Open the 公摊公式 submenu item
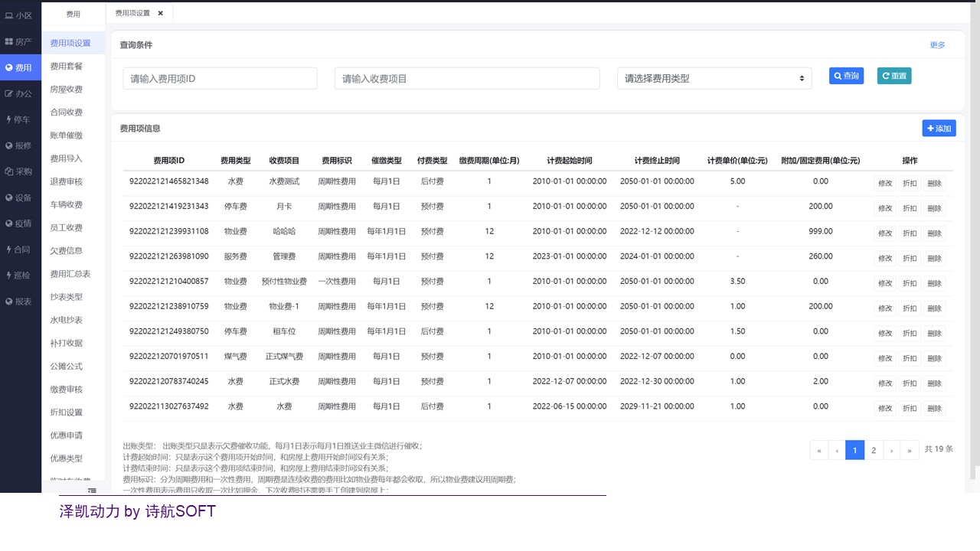980x551 pixels. tap(73, 366)
